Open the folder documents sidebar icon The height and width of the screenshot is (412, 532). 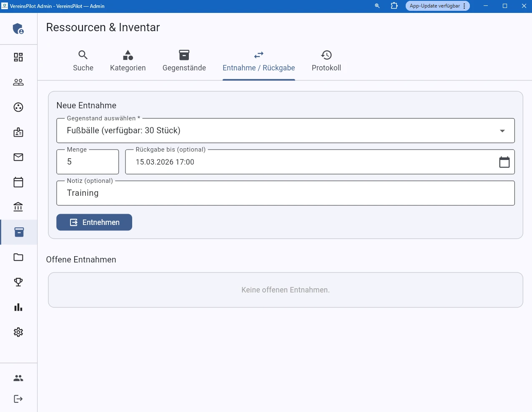tap(18, 257)
